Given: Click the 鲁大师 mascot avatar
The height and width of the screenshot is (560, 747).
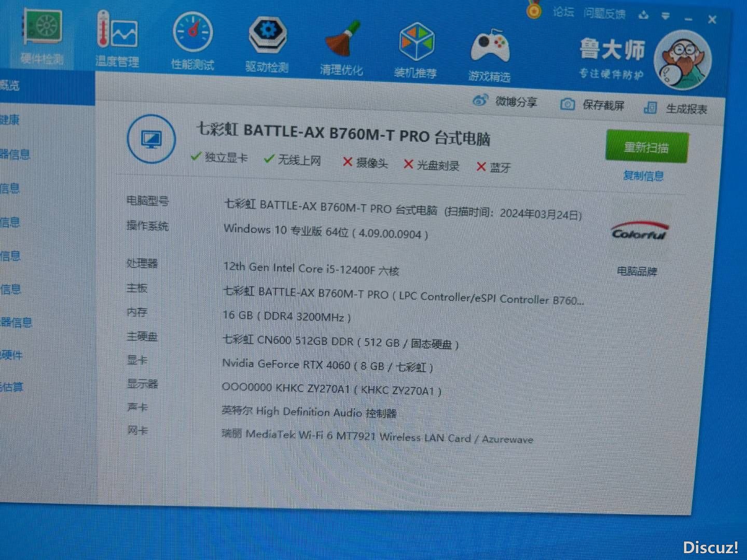Looking at the screenshot, I should point(683,59).
